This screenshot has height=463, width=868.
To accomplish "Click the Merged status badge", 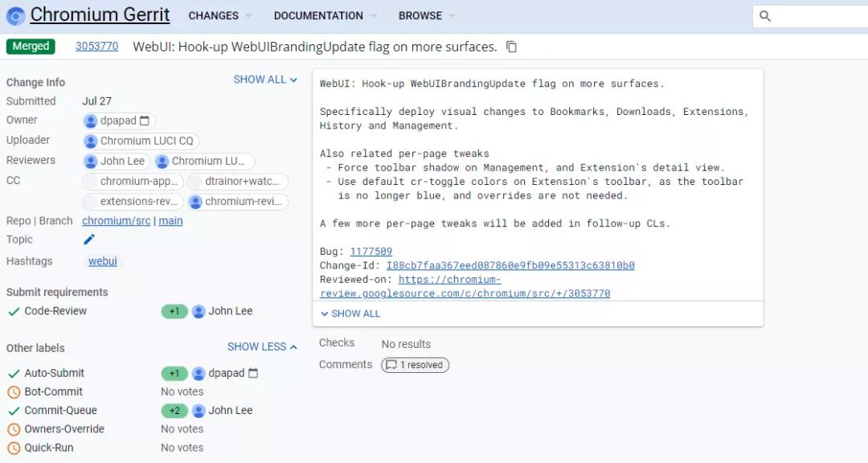I will (31, 46).
